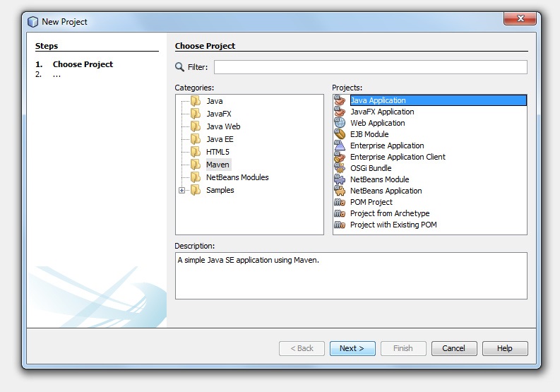Choose Project from Archetype
Viewport: 560px width, 392px height.
coord(390,213)
